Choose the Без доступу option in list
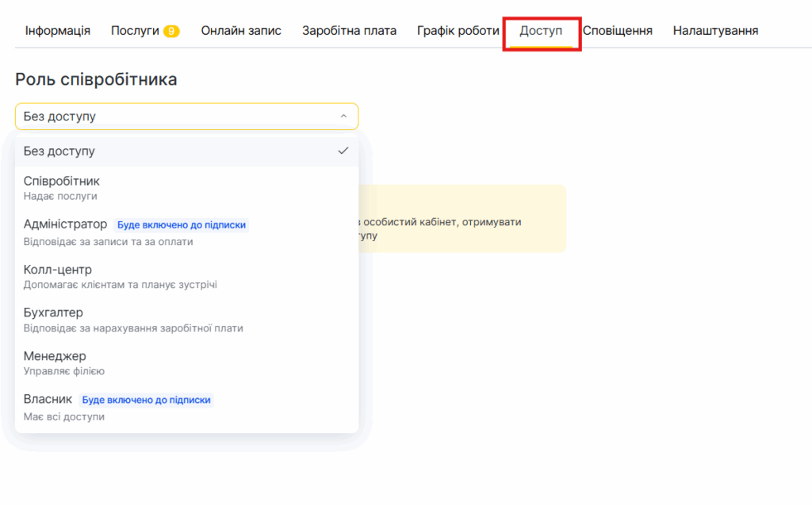812x506 pixels. pyautogui.click(x=59, y=151)
